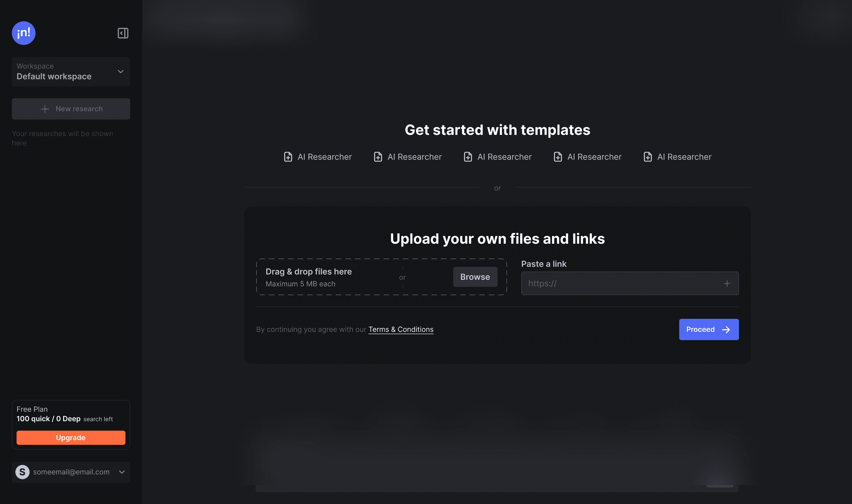The height and width of the screenshot is (504, 852).
Task: Collapse the sidebar panel icon
Action: (123, 33)
